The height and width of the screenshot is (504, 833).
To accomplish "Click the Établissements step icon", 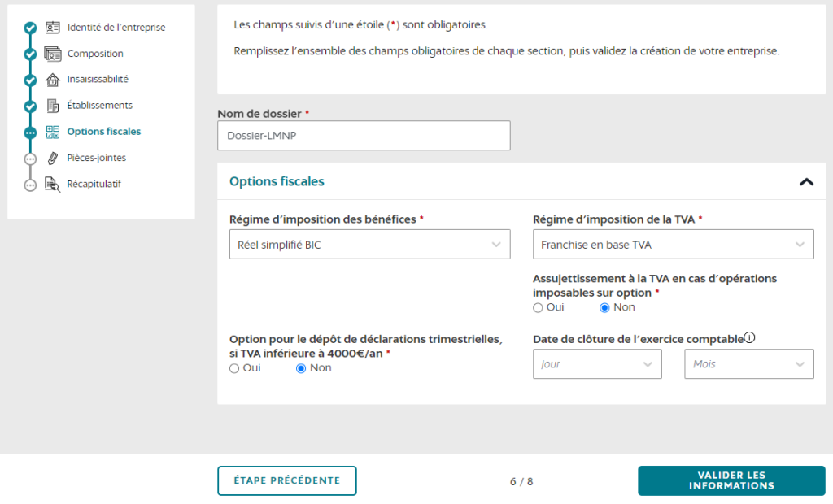I will tap(53, 105).
